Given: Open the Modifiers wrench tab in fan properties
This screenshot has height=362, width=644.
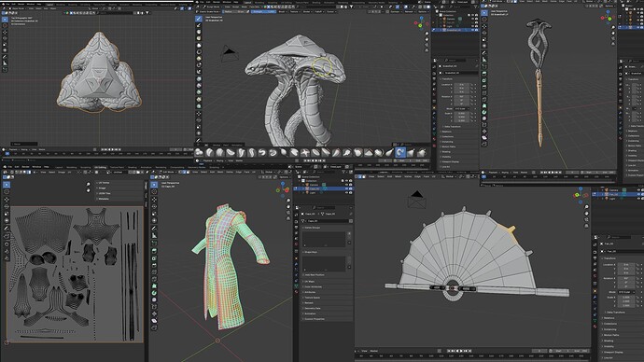Looking at the screenshot, I should [x=595, y=297].
